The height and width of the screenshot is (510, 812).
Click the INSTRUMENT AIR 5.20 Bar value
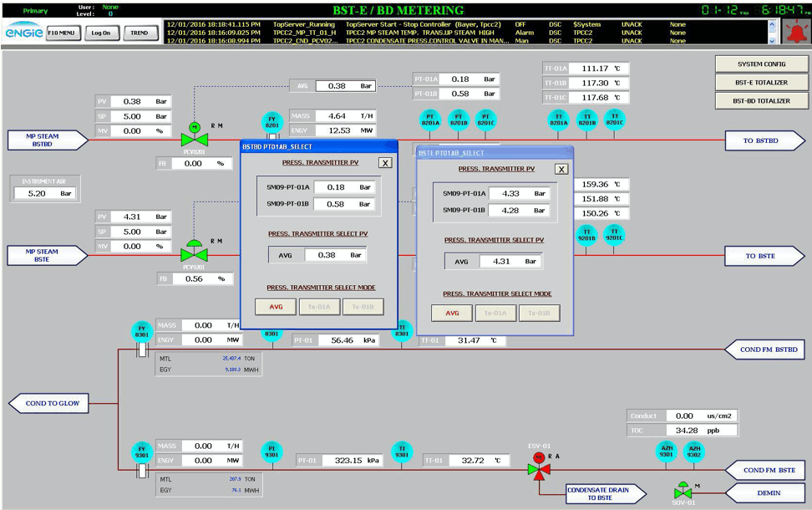44,193
